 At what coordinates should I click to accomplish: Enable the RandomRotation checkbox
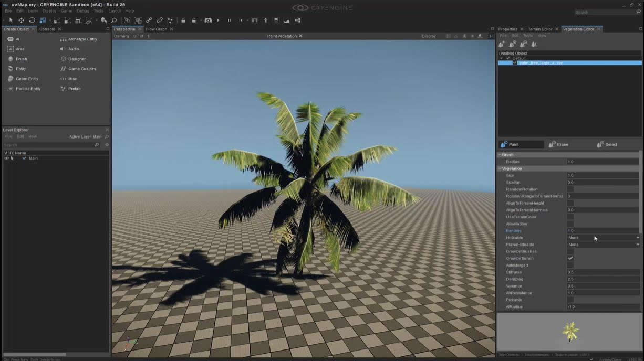tap(570, 189)
